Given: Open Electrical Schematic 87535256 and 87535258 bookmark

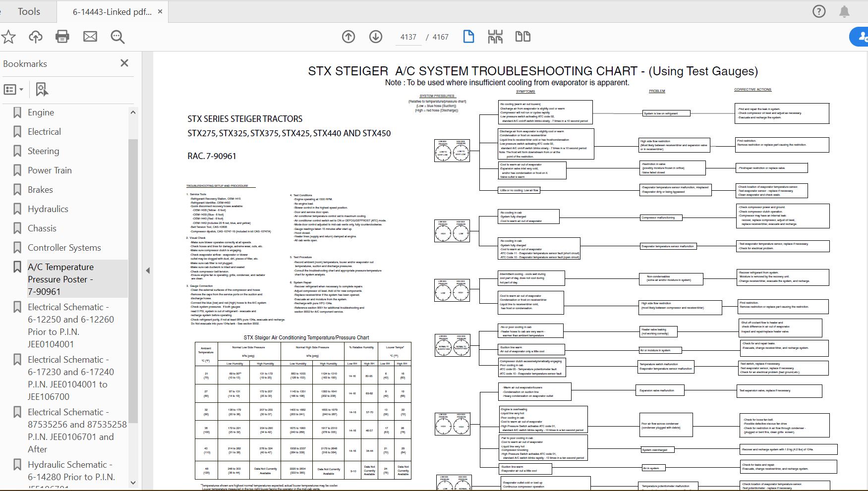Looking at the screenshot, I should pyautogui.click(x=77, y=431).
